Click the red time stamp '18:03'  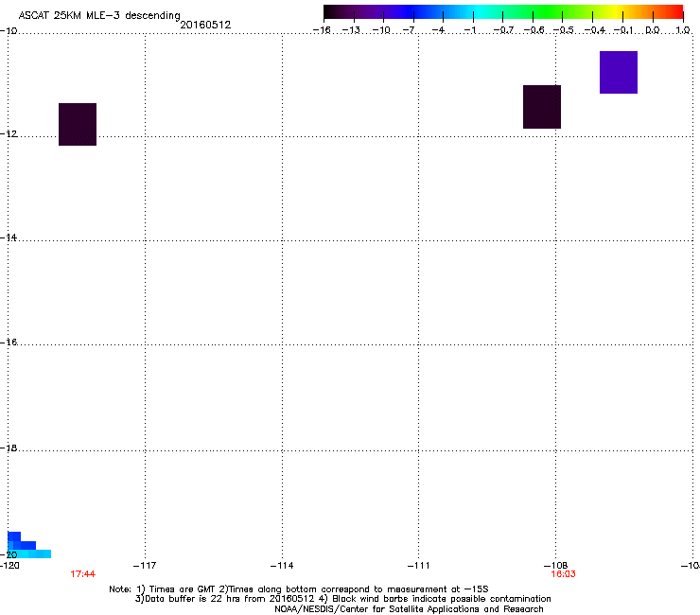(x=563, y=574)
